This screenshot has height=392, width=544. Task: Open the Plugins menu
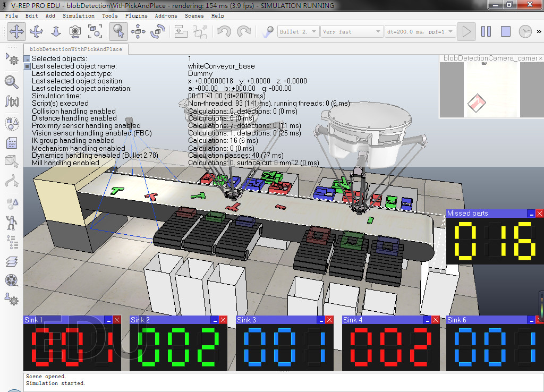click(137, 15)
